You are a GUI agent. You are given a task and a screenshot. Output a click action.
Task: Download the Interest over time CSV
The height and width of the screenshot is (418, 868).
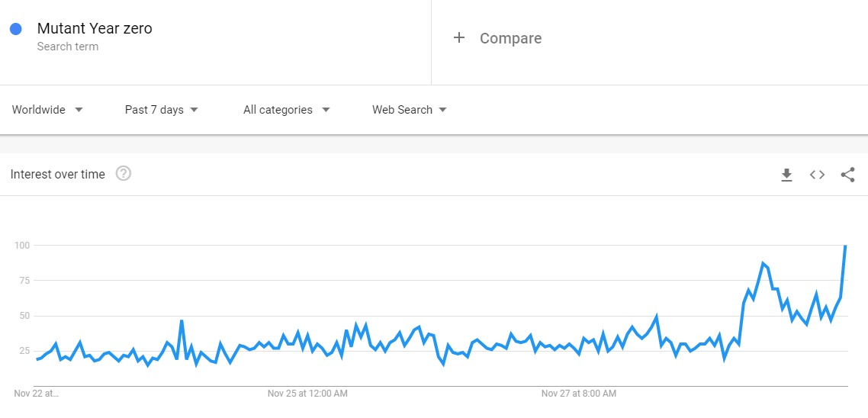coord(786,175)
